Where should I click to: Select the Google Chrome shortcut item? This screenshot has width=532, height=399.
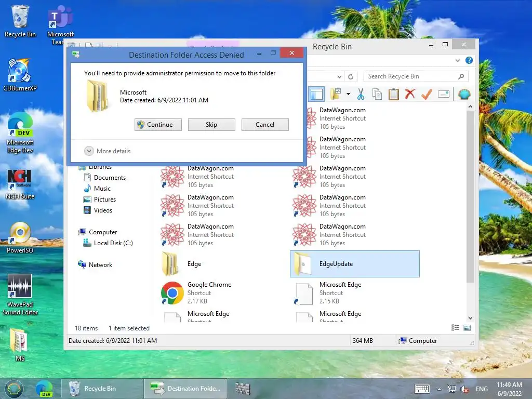click(x=222, y=293)
